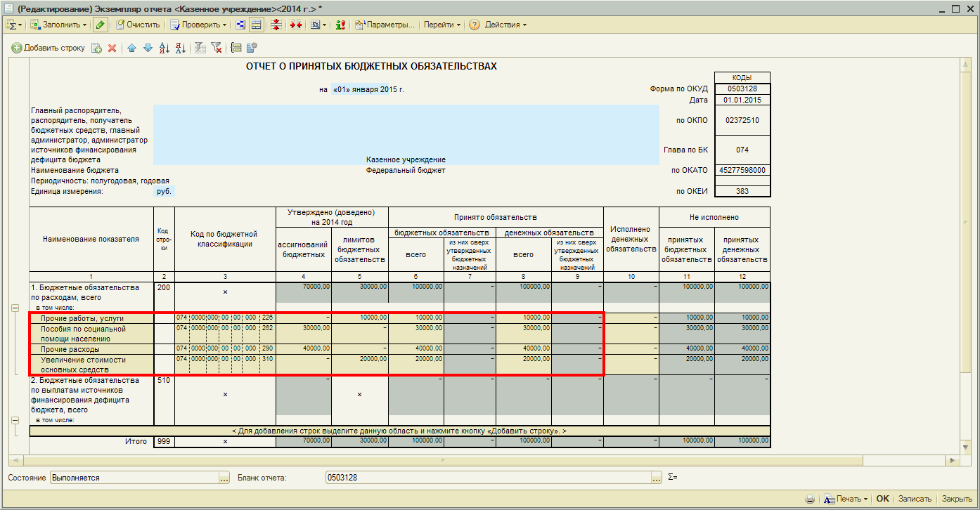Image resolution: width=980 pixels, height=510 pixels.
Task: Open the Проверить dropdown
Action: tap(199, 25)
